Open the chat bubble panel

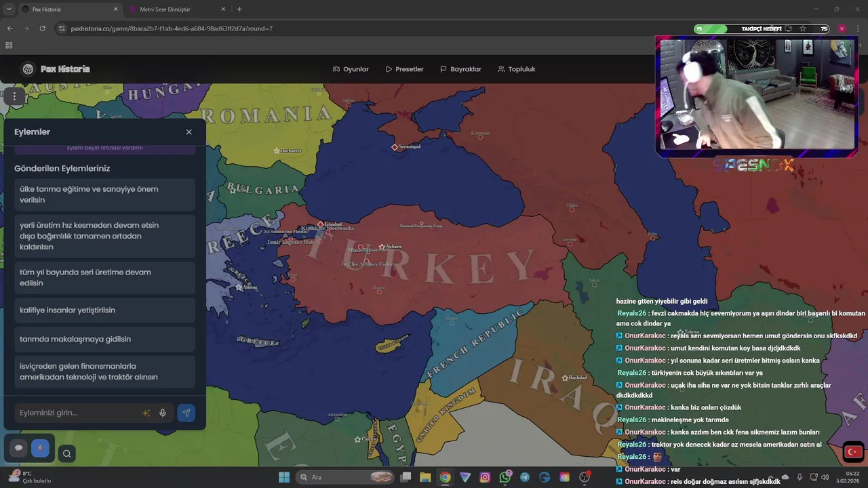tap(18, 448)
